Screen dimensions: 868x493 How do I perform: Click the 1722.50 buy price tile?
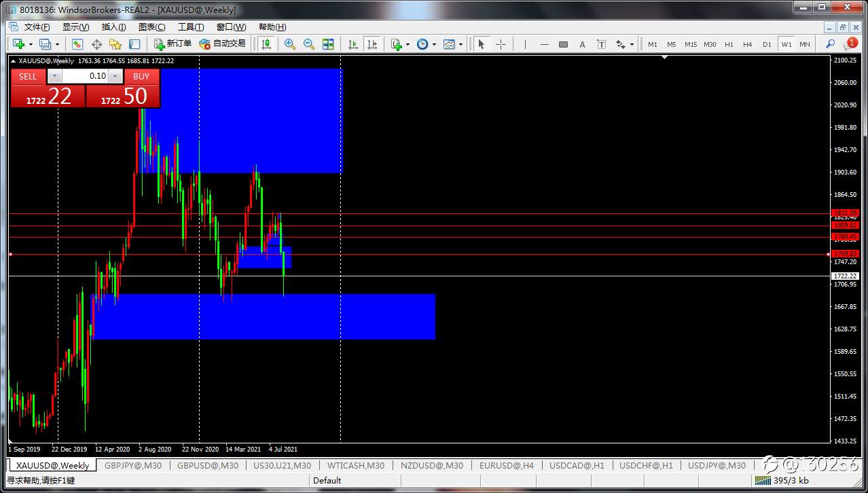click(123, 96)
